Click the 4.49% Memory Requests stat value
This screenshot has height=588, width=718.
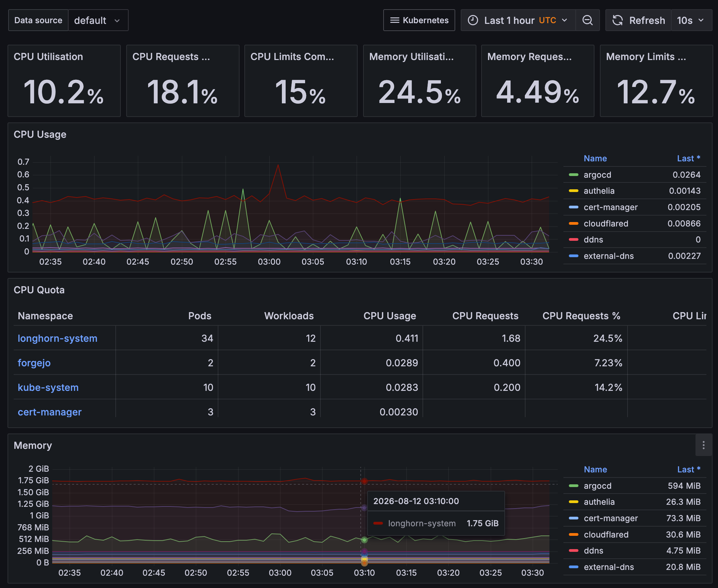538,92
